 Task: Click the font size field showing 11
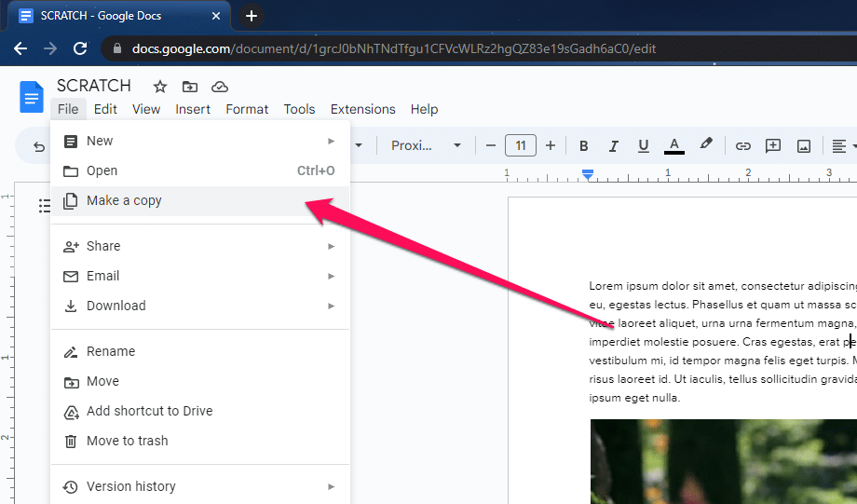pos(521,145)
